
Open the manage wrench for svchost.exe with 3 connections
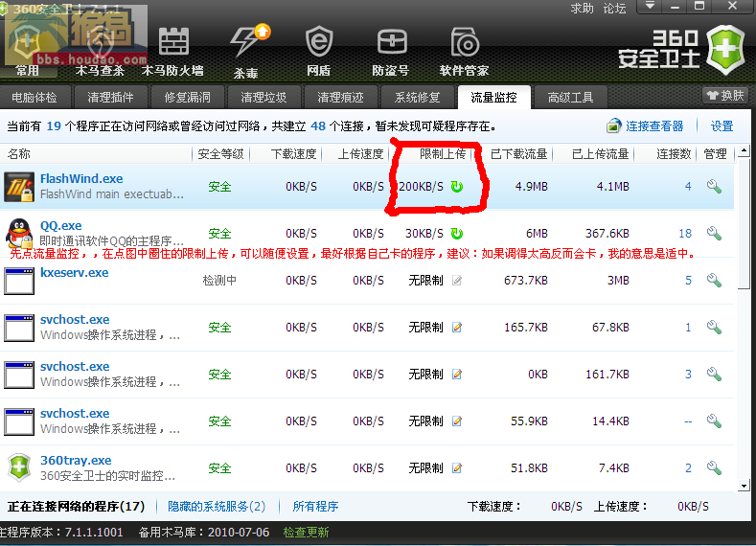714,374
